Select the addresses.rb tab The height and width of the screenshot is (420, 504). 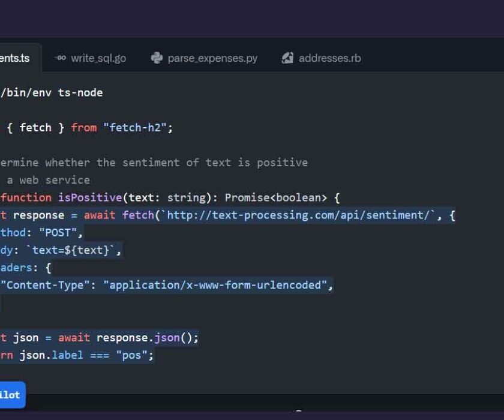[322, 58]
